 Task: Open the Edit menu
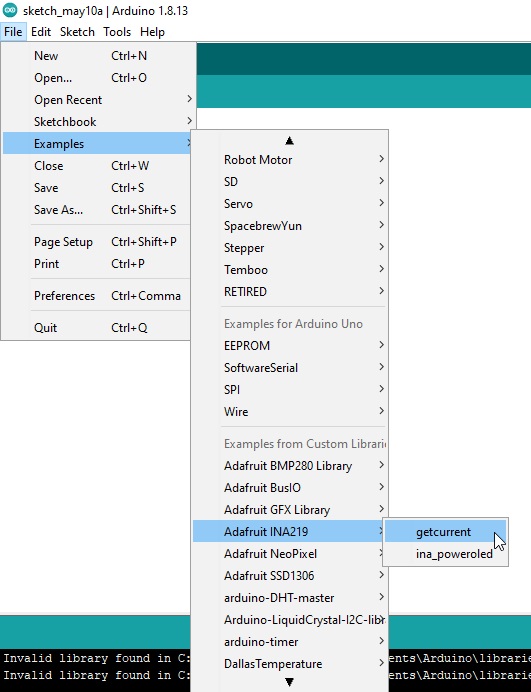pyautogui.click(x=41, y=32)
